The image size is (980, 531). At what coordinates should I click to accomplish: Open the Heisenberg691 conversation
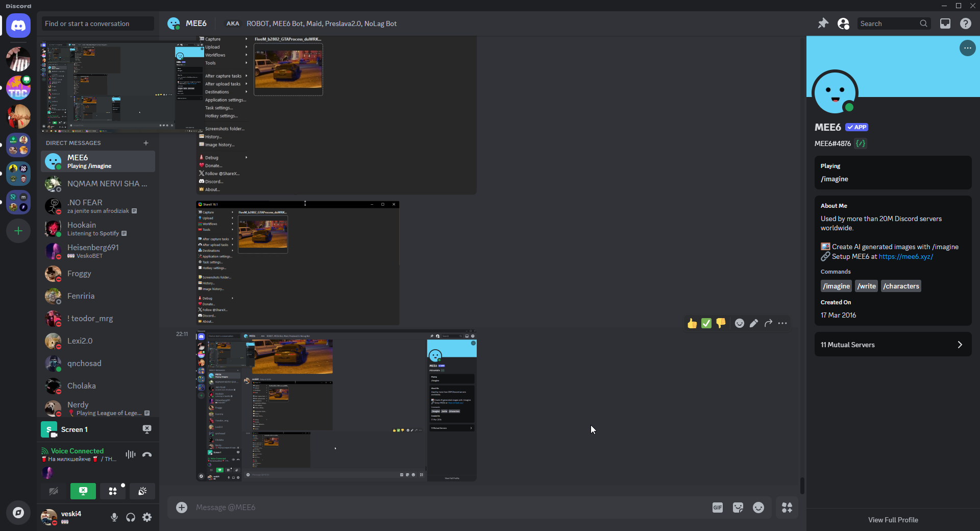pos(98,251)
